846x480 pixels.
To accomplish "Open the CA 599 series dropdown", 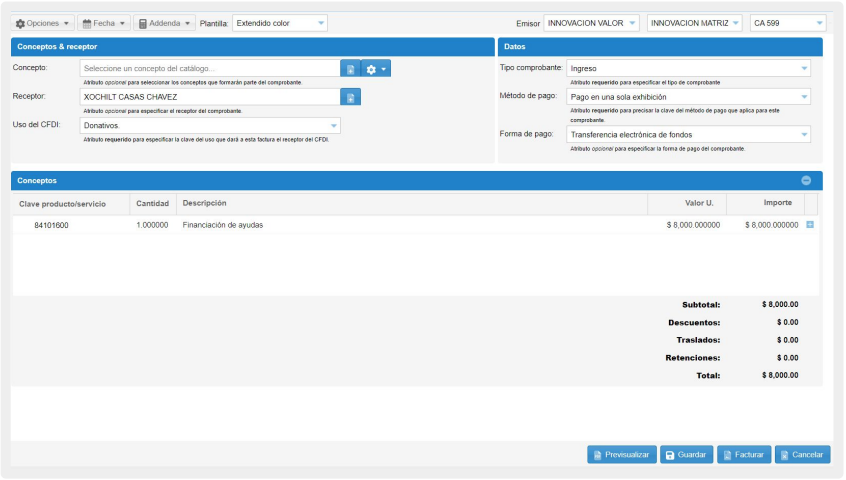I will pyautogui.click(x=788, y=23).
